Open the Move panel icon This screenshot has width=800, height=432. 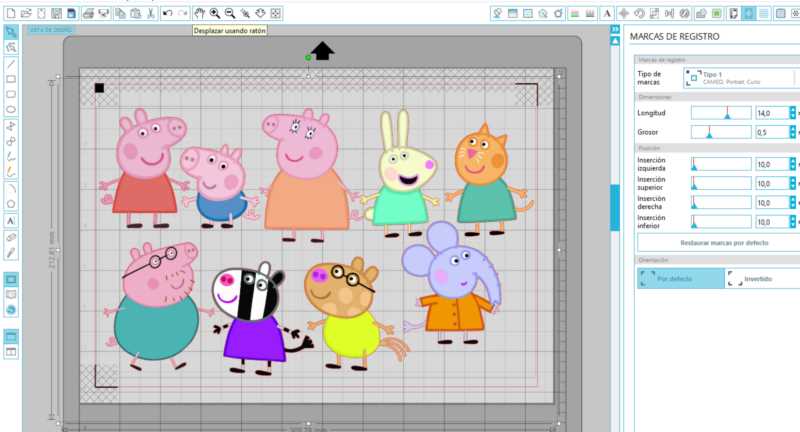coord(623,13)
